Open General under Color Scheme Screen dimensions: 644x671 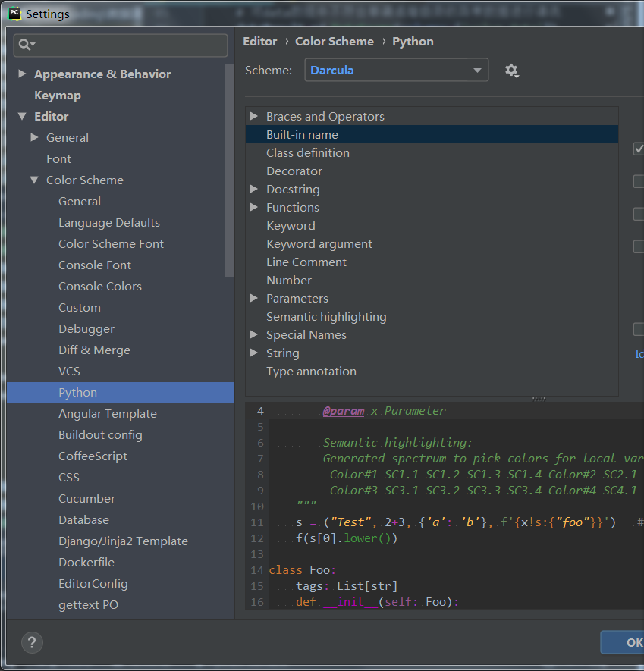pyautogui.click(x=80, y=201)
